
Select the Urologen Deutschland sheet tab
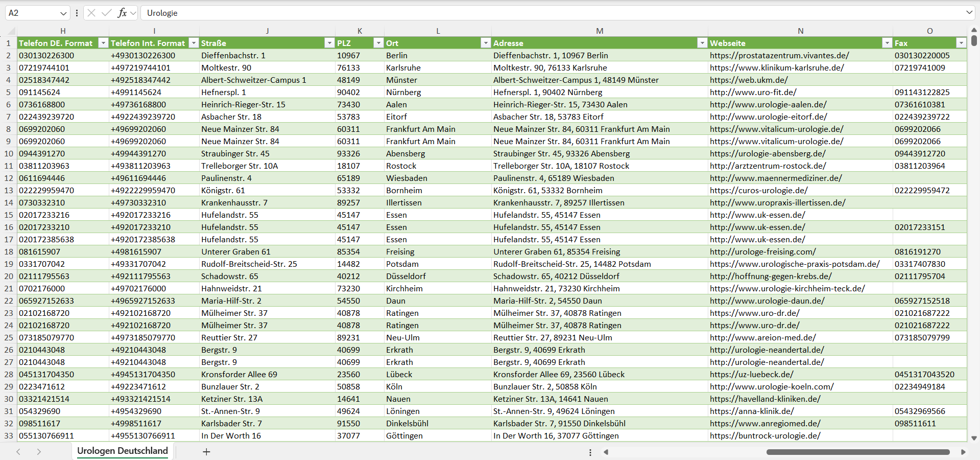pos(123,451)
